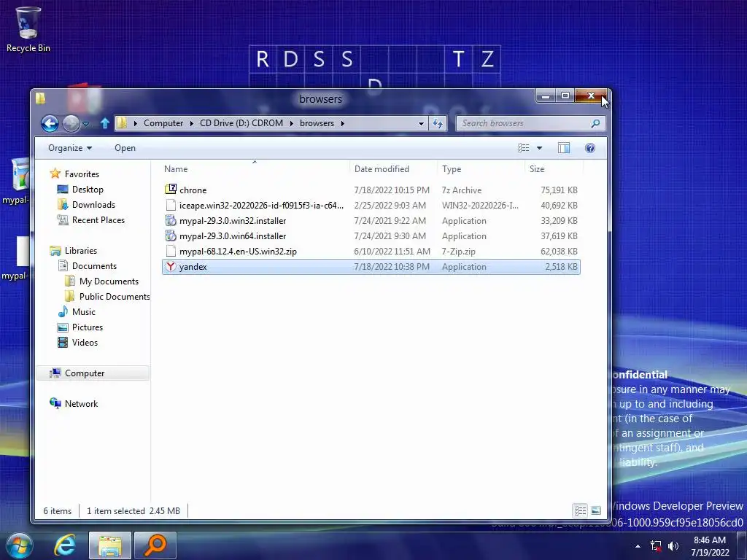The height and width of the screenshot is (560, 747).
Task: Expand the arrow between Computer and CD Drive
Action: 192,123
